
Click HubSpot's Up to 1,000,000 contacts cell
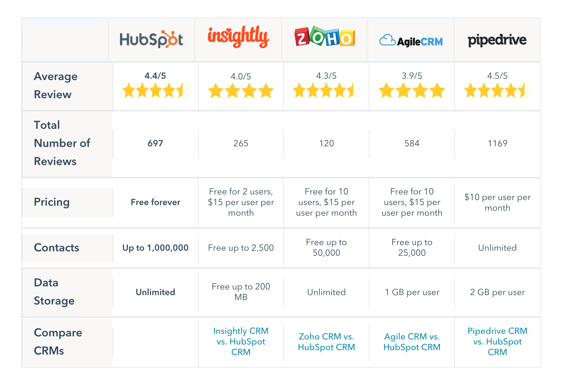tap(155, 248)
